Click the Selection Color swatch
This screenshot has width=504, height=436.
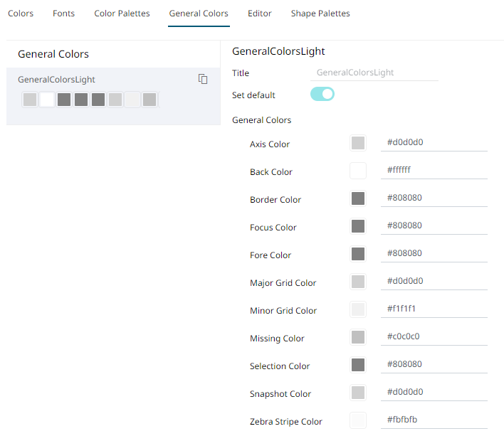[358, 365]
